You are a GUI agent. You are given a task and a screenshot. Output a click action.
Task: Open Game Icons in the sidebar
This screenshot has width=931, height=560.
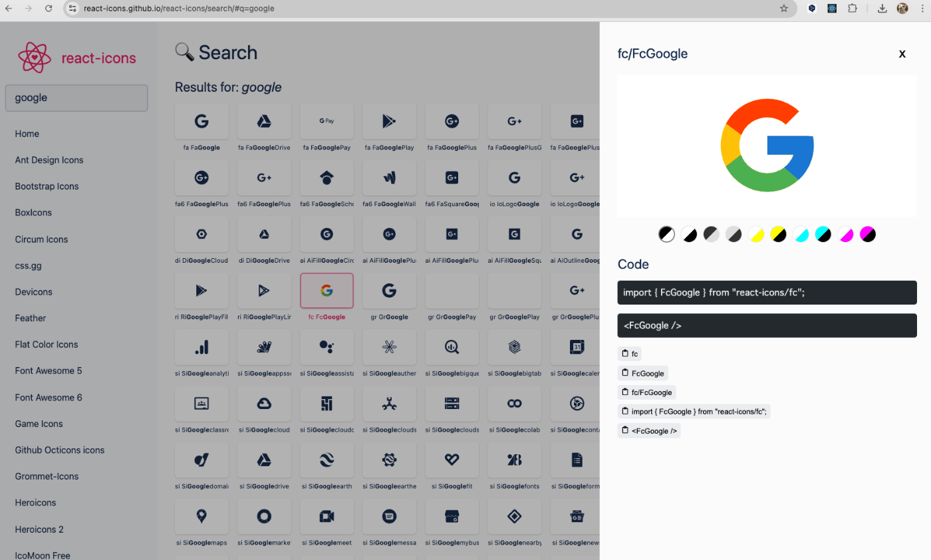click(x=39, y=424)
